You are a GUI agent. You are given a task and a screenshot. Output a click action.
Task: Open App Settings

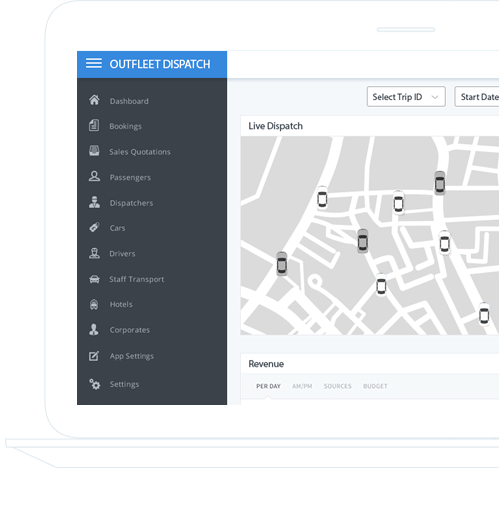click(132, 356)
